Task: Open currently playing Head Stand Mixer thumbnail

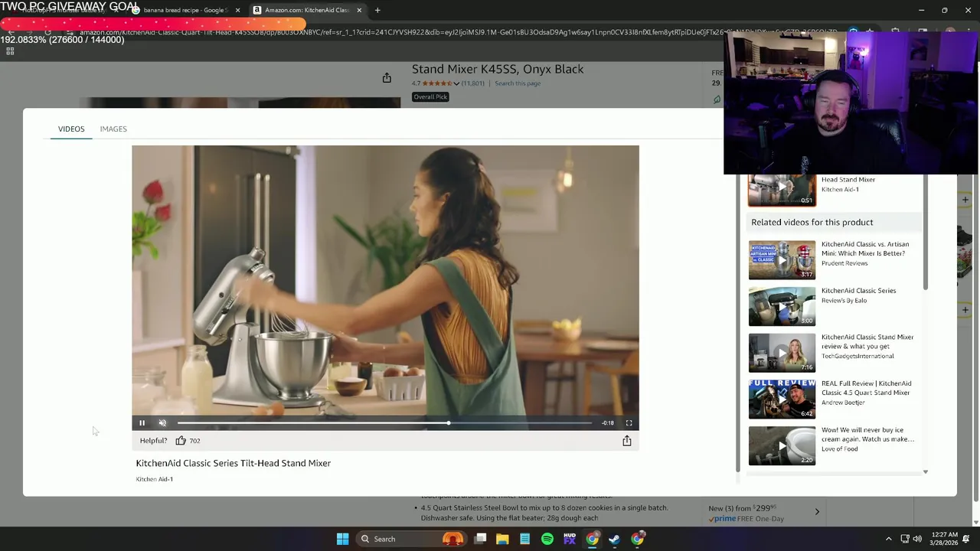Action: click(782, 190)
